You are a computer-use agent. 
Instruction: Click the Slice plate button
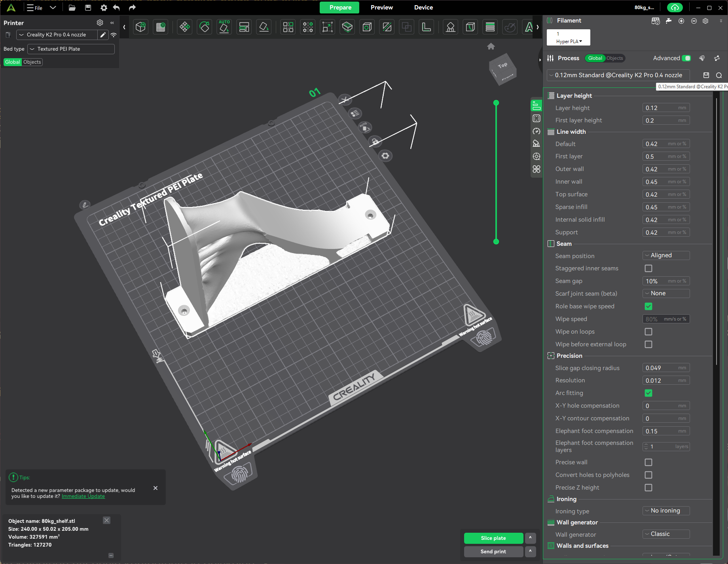pos(493,538)
